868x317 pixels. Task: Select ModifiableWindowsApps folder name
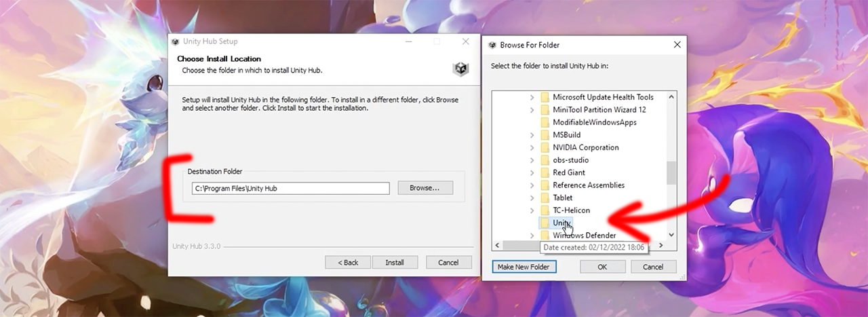point(595,122)
